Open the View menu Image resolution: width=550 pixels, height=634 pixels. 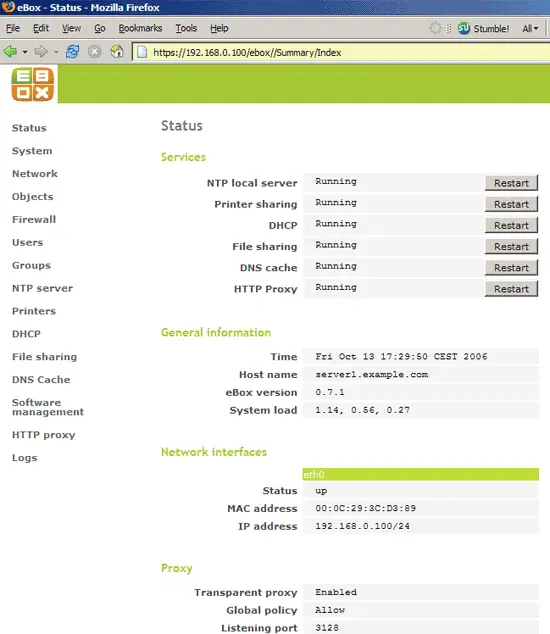pyautogui.click(x=71, y=28)
